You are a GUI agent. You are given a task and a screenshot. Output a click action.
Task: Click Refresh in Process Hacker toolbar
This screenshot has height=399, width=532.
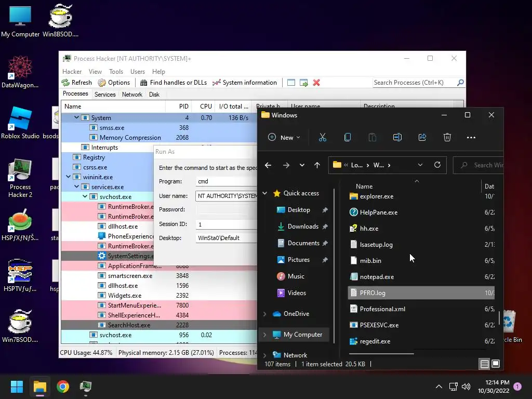(x=77, y=83)
